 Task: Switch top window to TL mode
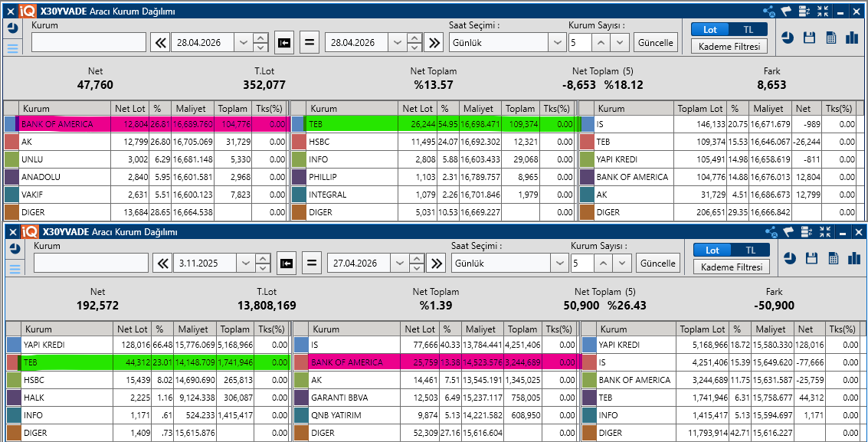point(748,29)
